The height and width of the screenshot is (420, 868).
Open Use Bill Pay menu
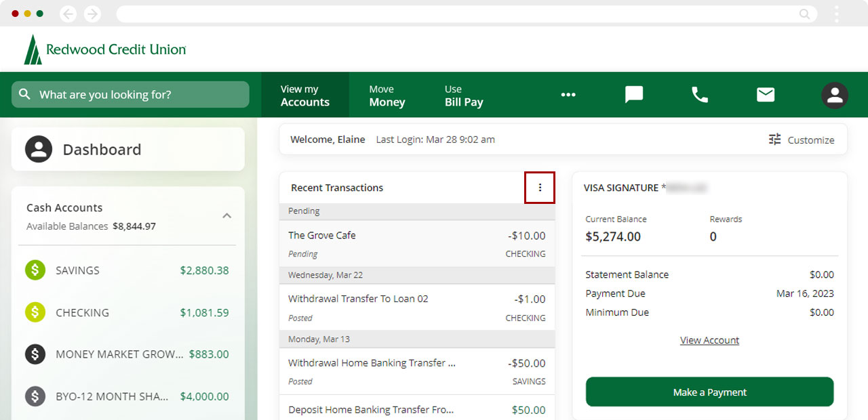coord(464,96)
